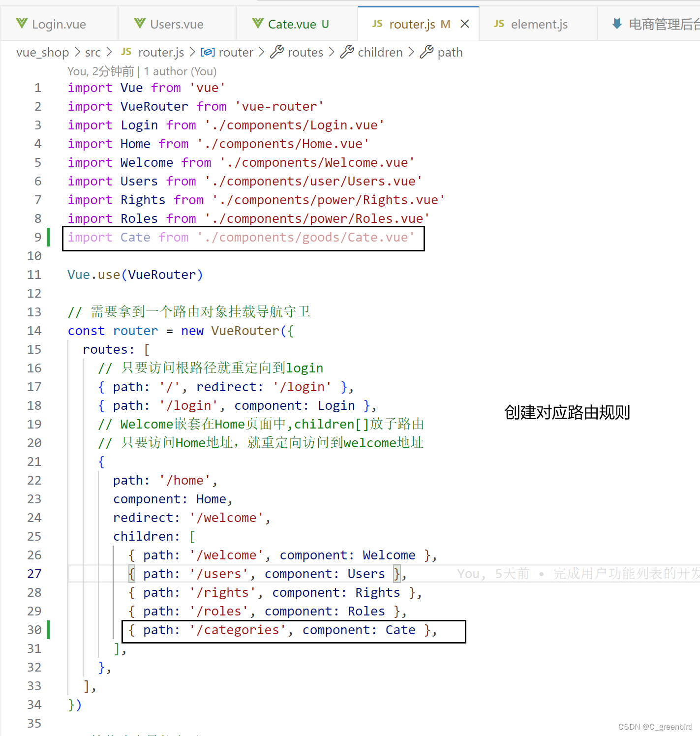Click line number 27 in gutter

(x=34, y=574)
